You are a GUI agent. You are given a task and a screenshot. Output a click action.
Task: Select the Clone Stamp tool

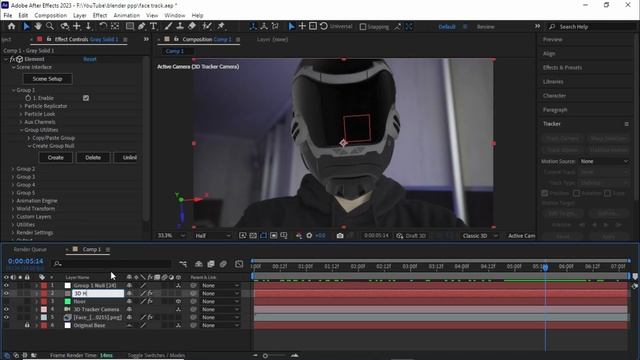[x=180, y=26]
